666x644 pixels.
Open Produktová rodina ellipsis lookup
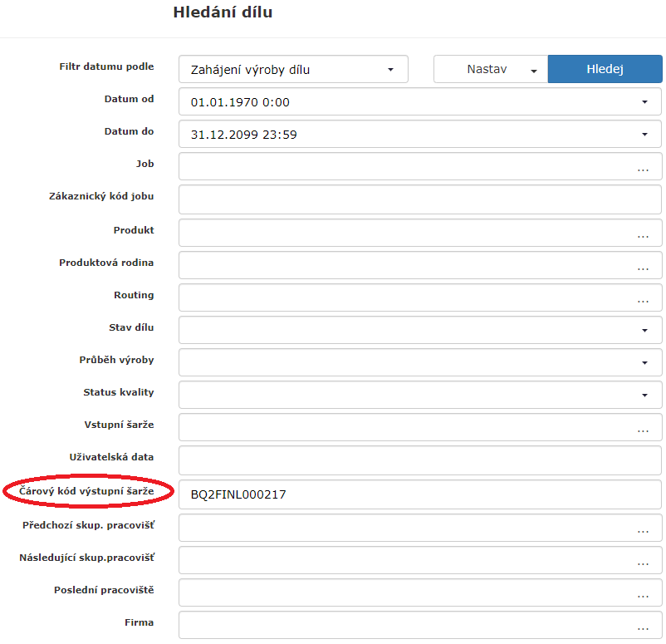[x=643, y=267]
